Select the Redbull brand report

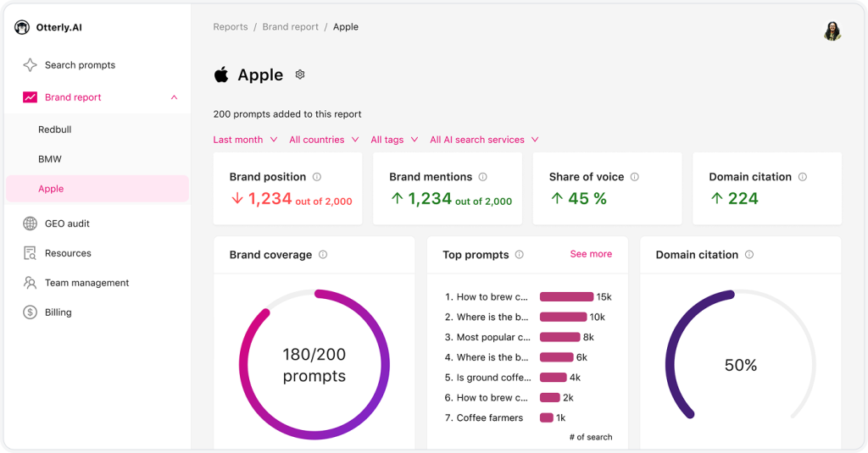tap(55, 130)
